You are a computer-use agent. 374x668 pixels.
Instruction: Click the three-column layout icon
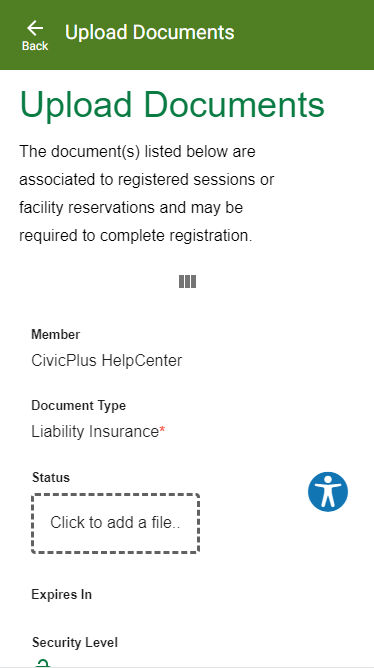(187, 282)
